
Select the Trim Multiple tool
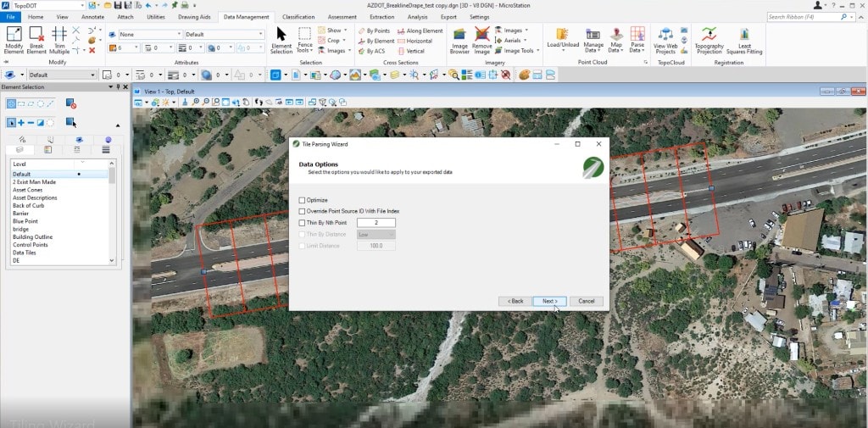point(59,39)
